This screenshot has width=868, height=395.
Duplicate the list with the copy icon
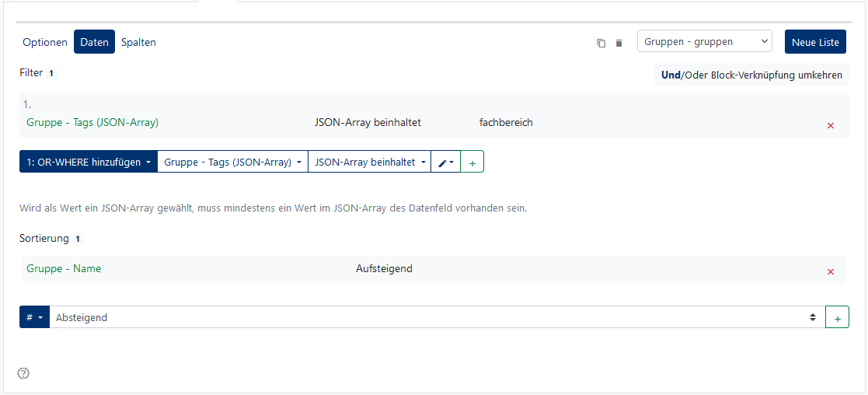pos(601,43)
